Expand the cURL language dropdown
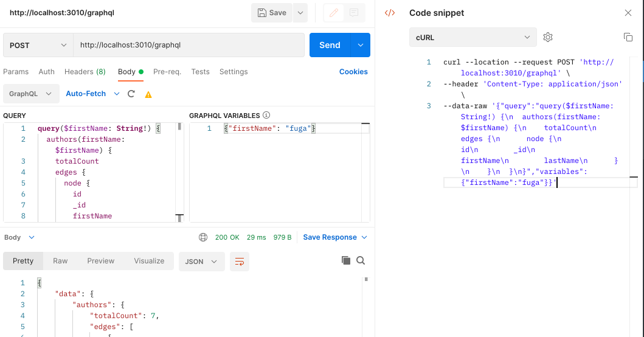The height and width of the screenshot is (337, 644). [x=473, y=37]
